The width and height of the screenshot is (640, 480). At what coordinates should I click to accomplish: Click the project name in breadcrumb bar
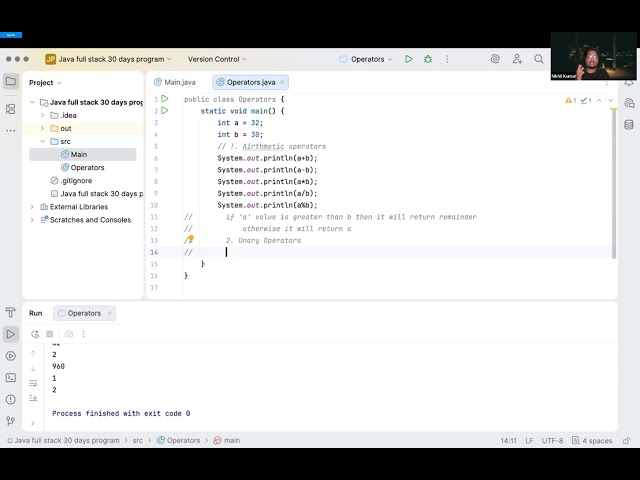pyautogui.click(x=64, y=440)
